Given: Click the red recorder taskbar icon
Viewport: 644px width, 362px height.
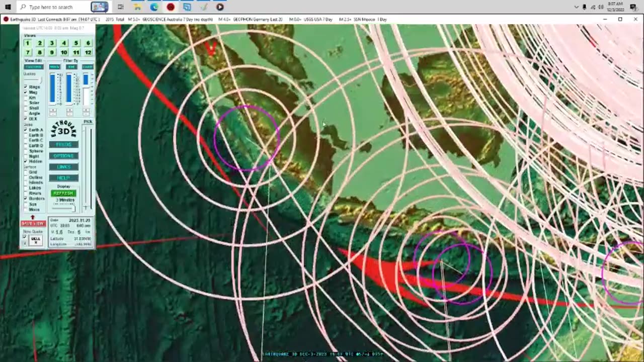Looking at the screenshot, I should [x=171, y=7].
